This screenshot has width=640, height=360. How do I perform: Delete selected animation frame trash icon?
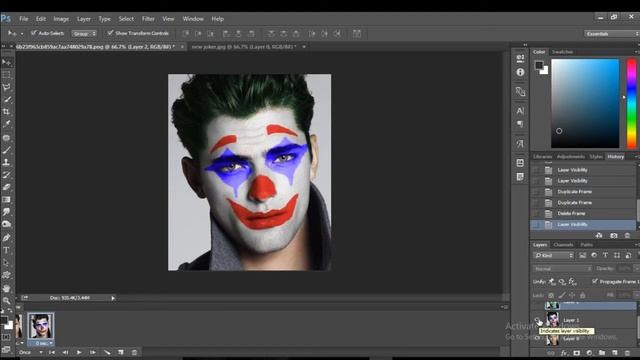134,352
